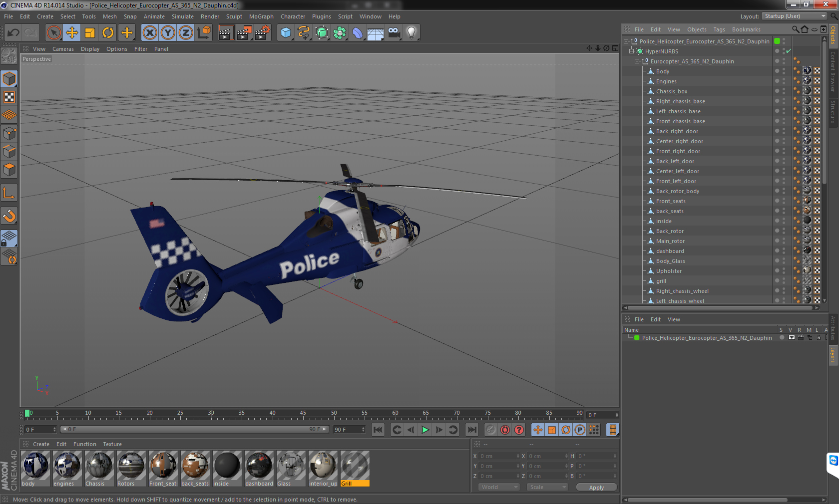
Task: Toggle X axis lock
Action: [x=149, y=33]
